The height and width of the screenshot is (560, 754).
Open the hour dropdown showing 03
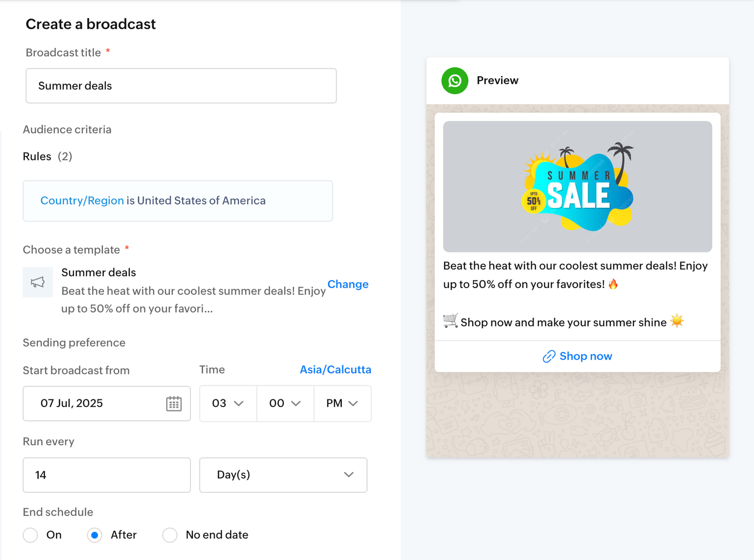pyautogui.click(x=227, y=403)
